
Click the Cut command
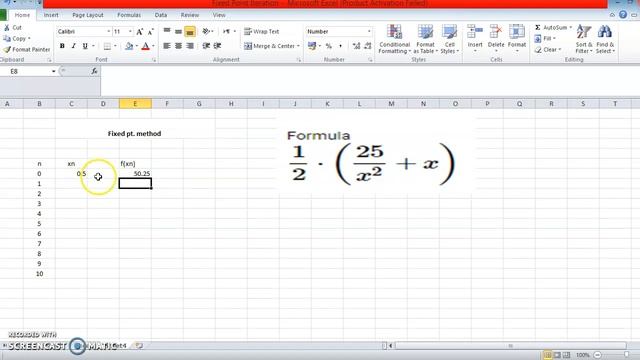[x=13, y=28]
